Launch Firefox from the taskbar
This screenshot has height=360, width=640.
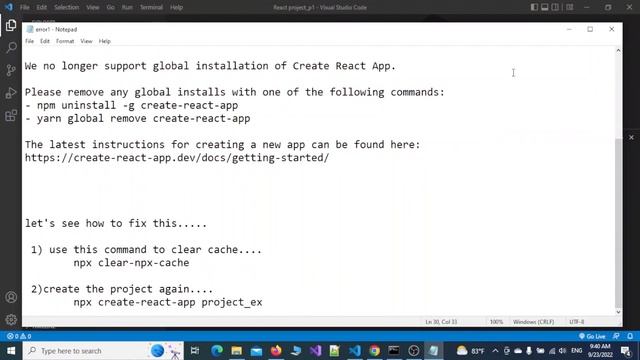tap(276, 351)
